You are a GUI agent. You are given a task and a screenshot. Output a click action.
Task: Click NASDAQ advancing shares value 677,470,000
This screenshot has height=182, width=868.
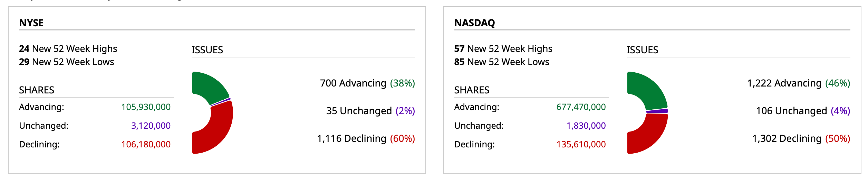581,107
